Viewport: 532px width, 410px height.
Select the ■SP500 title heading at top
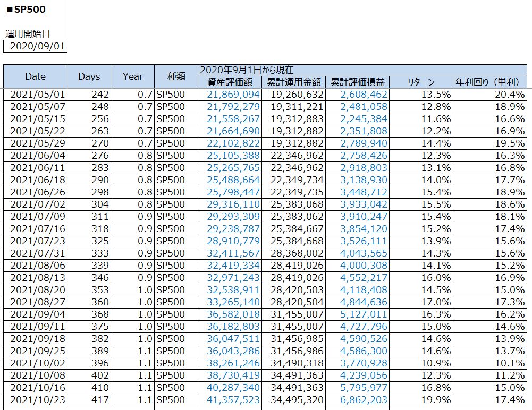pyautogui.click(x=26, y=10)
